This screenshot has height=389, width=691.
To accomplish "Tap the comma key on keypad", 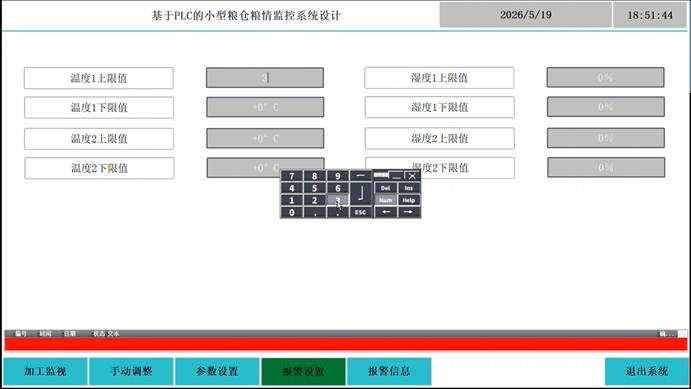I will pyautogui.click(x=315, y=212).
